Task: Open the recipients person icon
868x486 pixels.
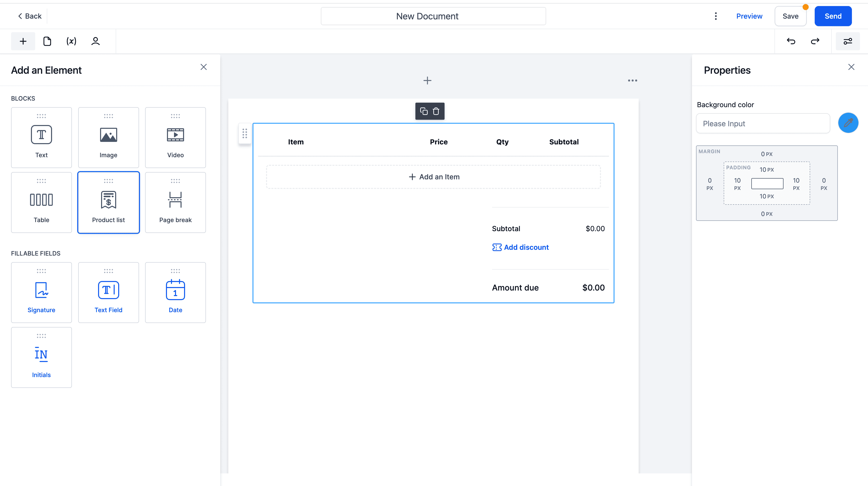Action: point(96,41)
